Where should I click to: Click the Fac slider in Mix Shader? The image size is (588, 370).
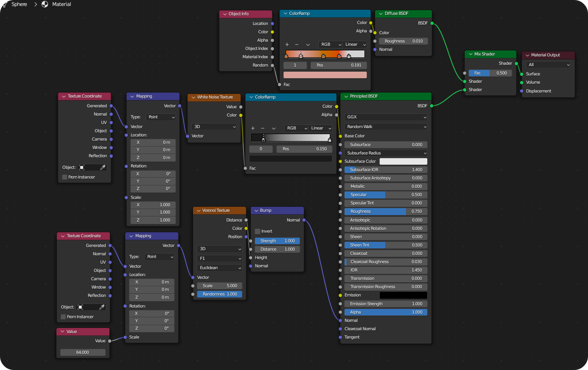[x=490, y=73]
